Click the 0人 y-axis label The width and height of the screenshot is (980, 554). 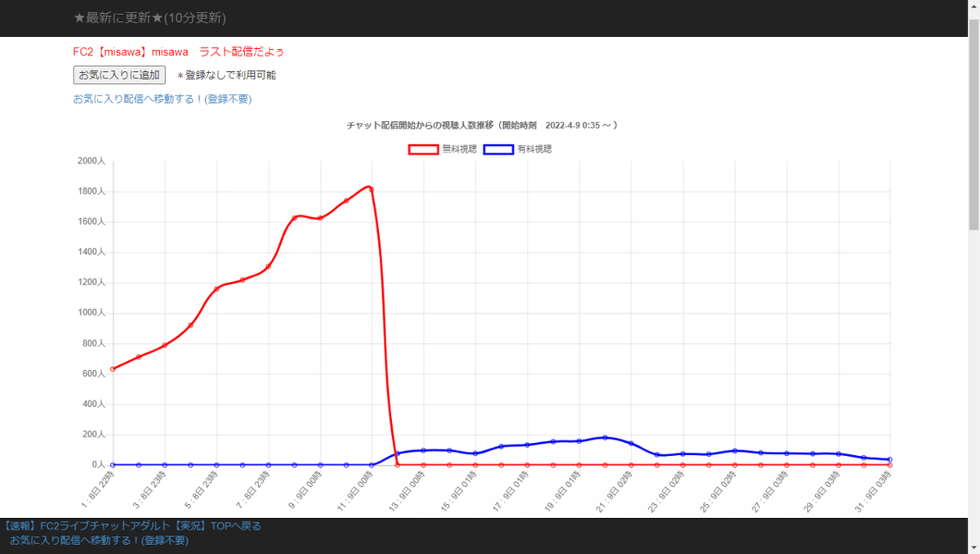[99, 465]
